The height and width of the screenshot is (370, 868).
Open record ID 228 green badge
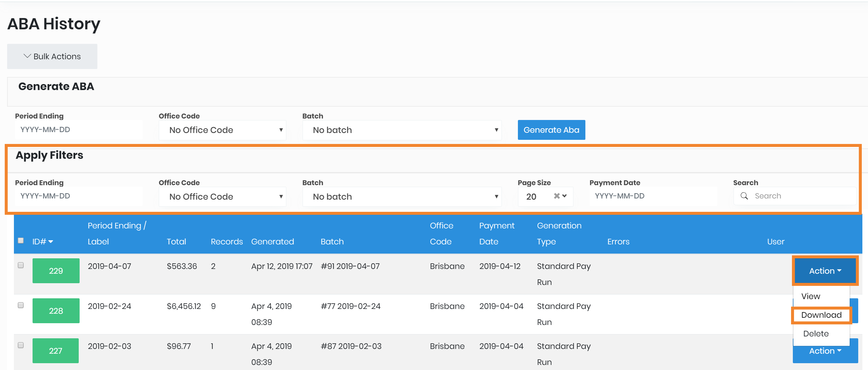click(56, 311)
